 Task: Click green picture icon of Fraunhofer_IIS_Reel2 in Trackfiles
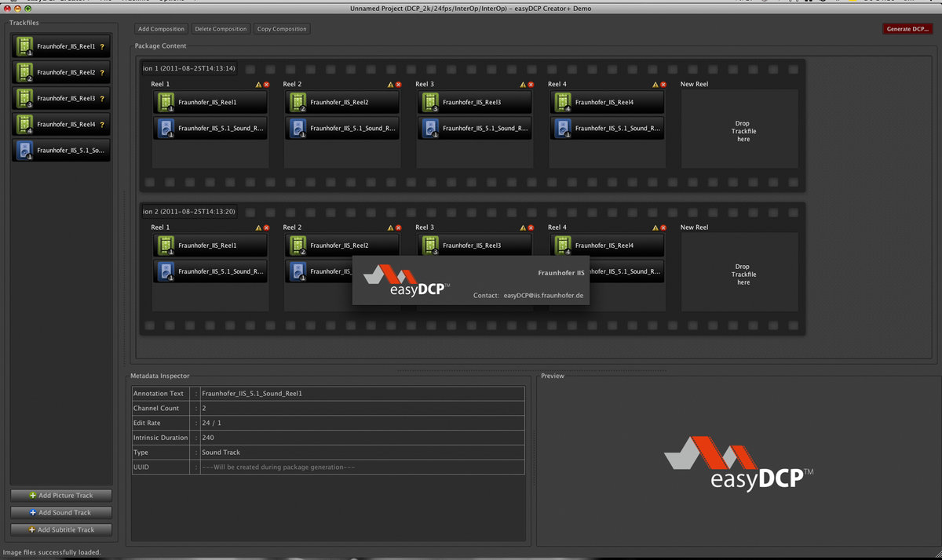24,72
